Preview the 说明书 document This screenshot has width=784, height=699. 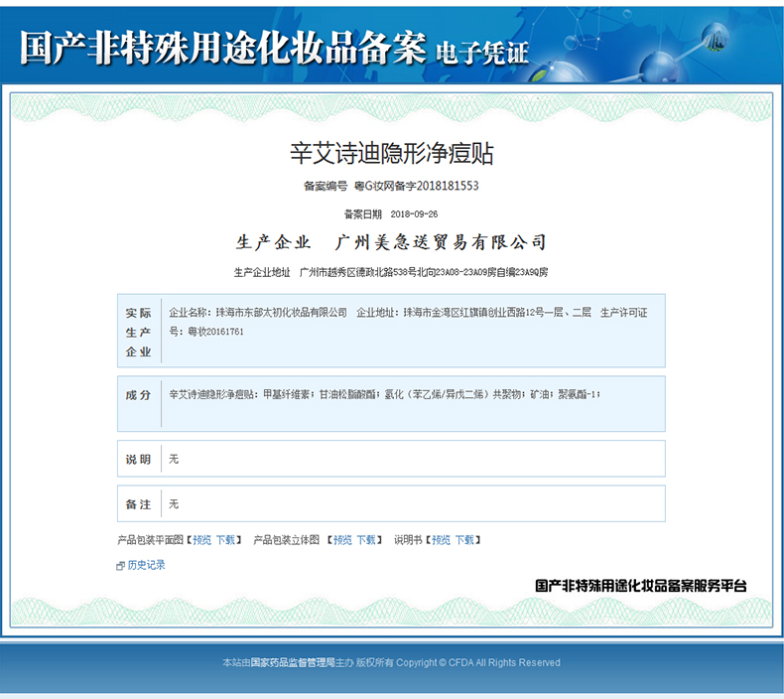[x=441, y=540]
